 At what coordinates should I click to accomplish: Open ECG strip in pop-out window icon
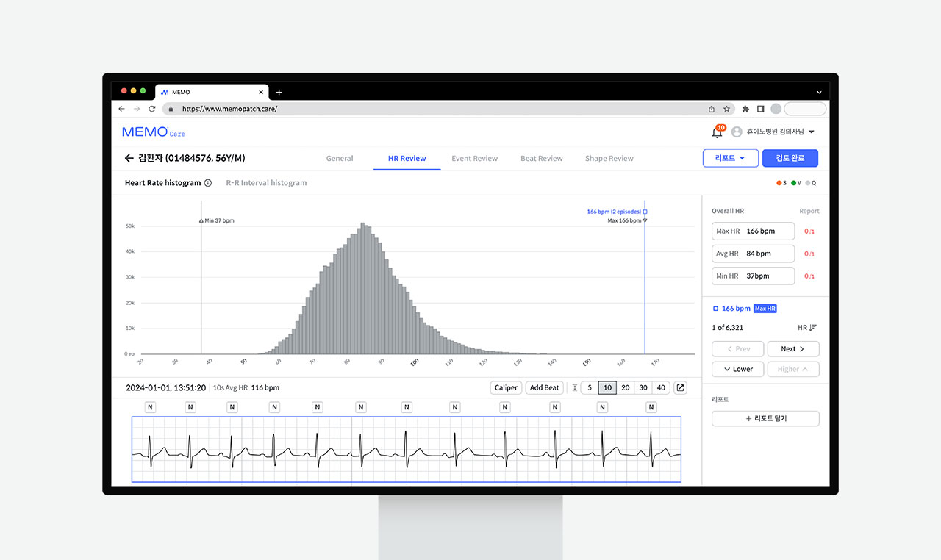tap(680, 388)
